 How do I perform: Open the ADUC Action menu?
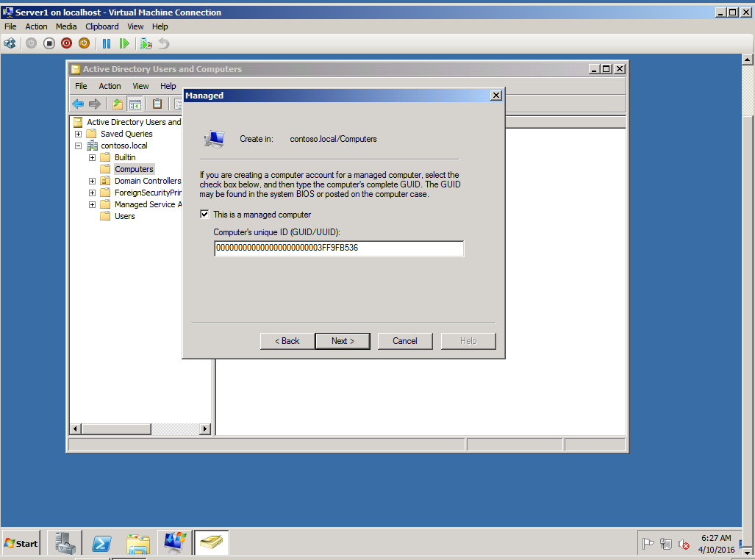[x=110, y=86]
